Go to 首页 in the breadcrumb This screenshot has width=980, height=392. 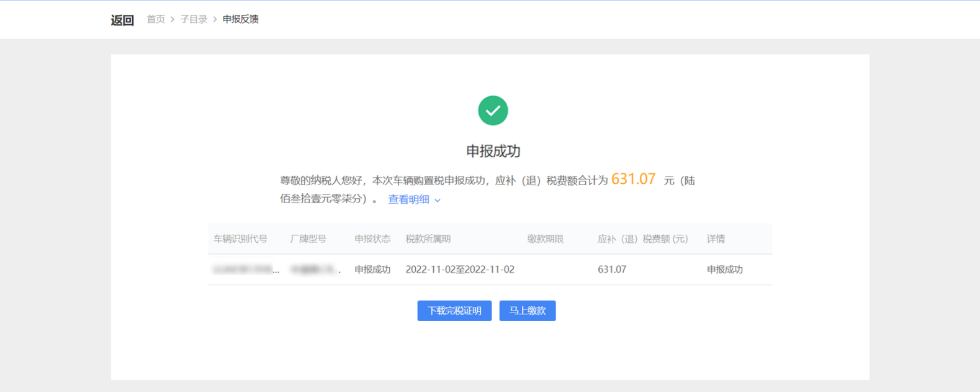[155, 19]
